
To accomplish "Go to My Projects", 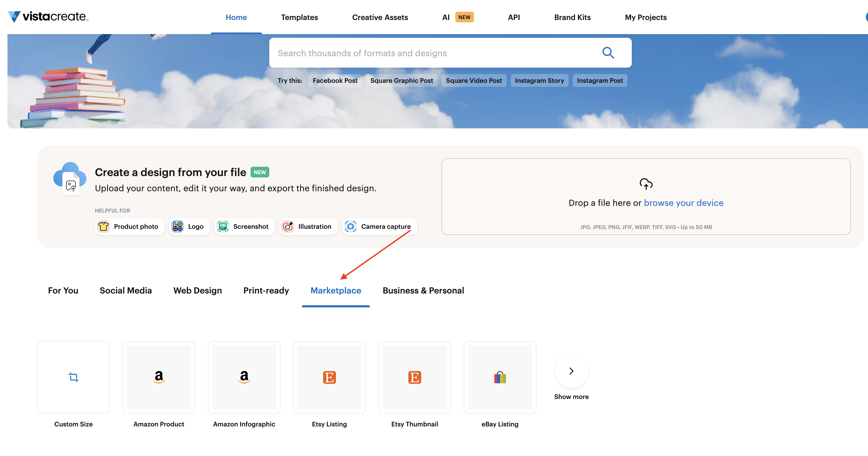I will pyautogui.click(x=646, y=17).
